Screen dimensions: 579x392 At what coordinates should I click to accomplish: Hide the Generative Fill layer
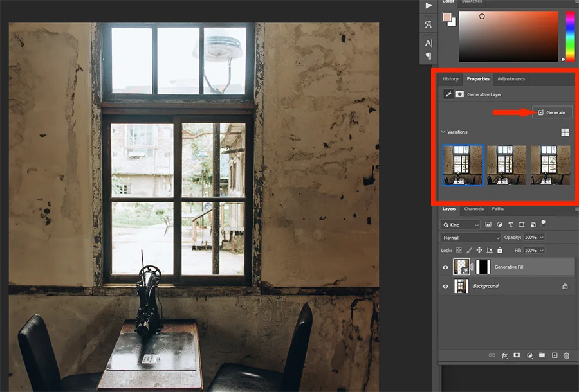pos(445,267)
